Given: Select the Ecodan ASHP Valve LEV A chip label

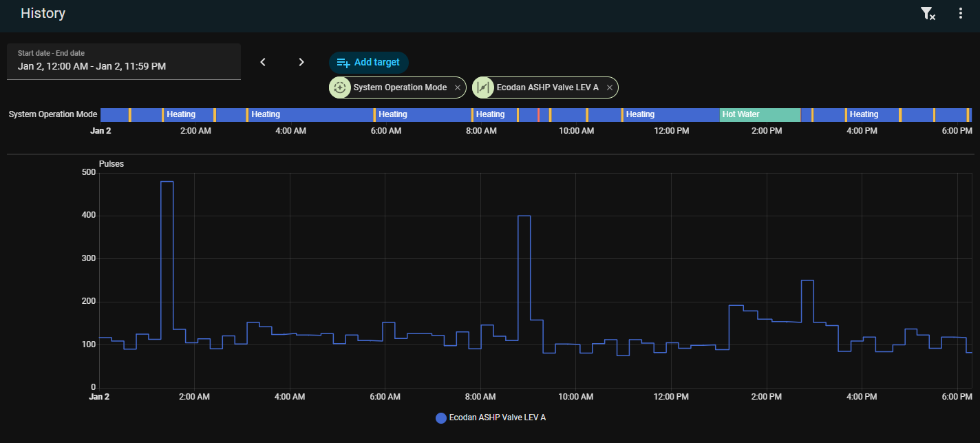Looking at the screenshot, I should 547,87.
